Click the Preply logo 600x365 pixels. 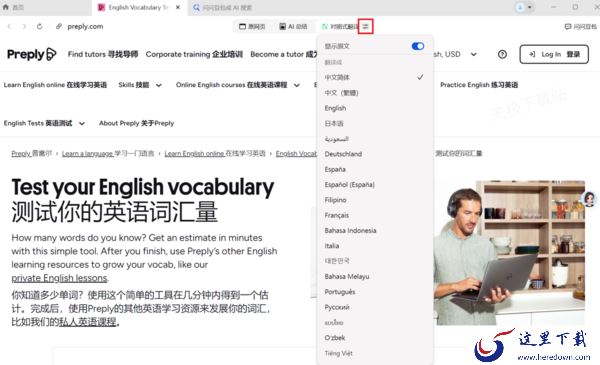(31, 54)
